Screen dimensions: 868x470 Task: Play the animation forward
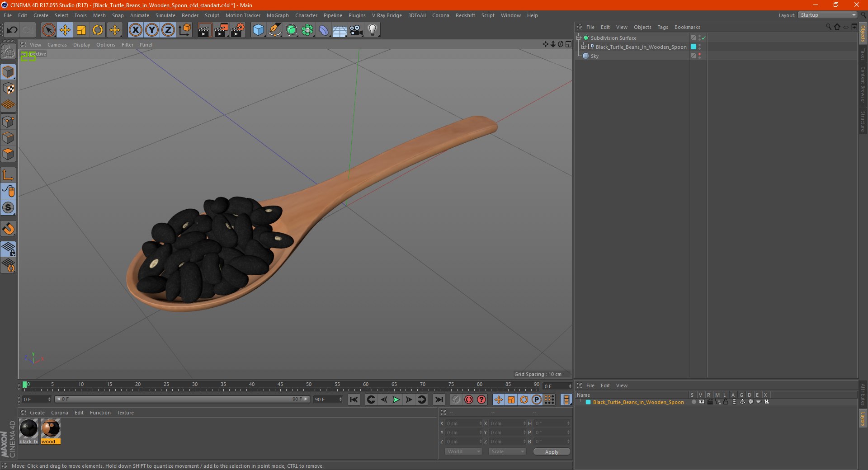click(396, 399)
